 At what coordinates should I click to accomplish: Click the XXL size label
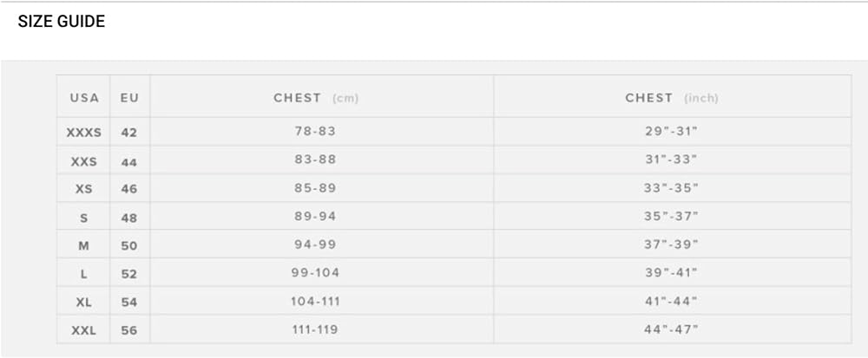(x=84, y=330)
